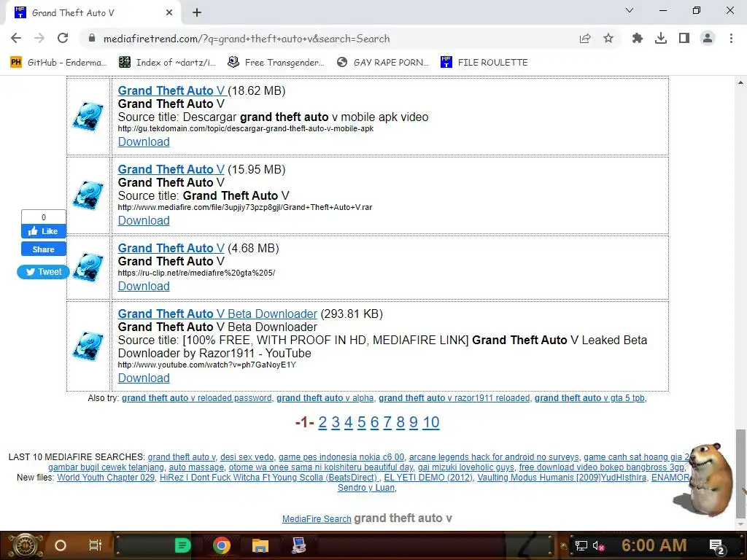The height and width of the screenshot is (560, 747).
Task: Open 'EL YETI DEMO (2012)' new file link
Action: click(x=428, y=478)
